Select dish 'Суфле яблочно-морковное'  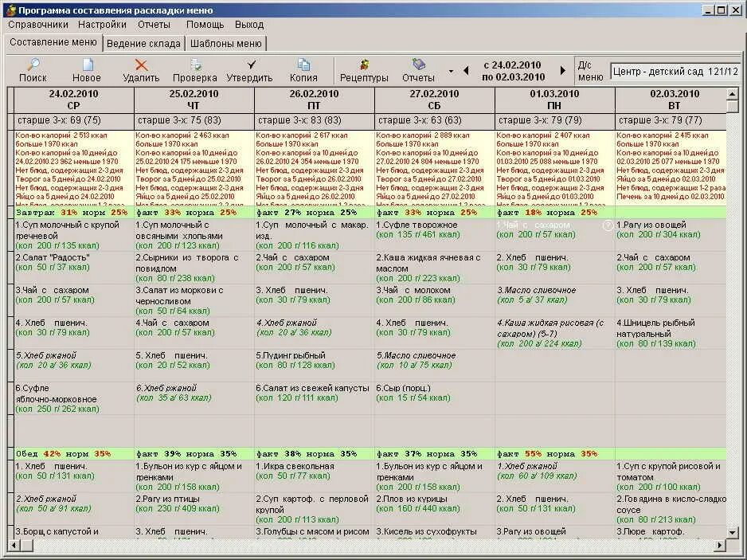point(74,398)
